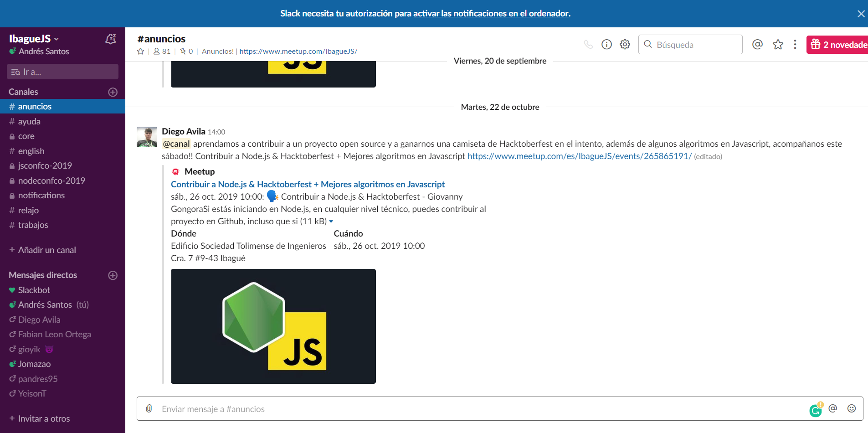868x433 pixels.
Task: Open Slackbot direct message
Action: point(62,290)
